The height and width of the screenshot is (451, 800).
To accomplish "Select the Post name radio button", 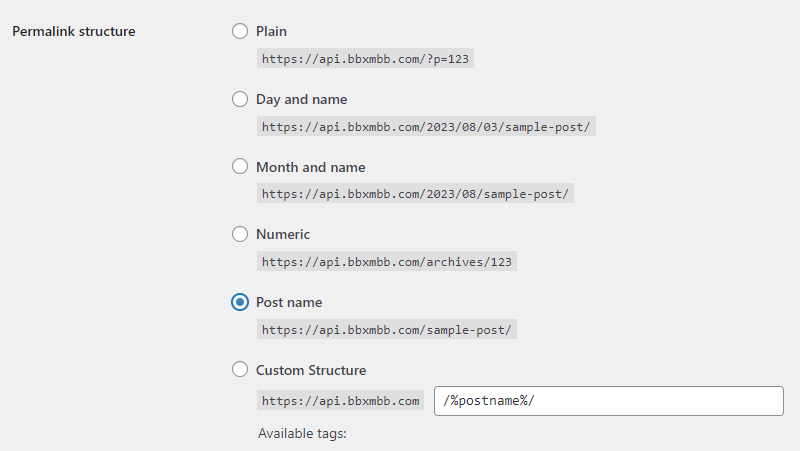I will tap(240, 302).
